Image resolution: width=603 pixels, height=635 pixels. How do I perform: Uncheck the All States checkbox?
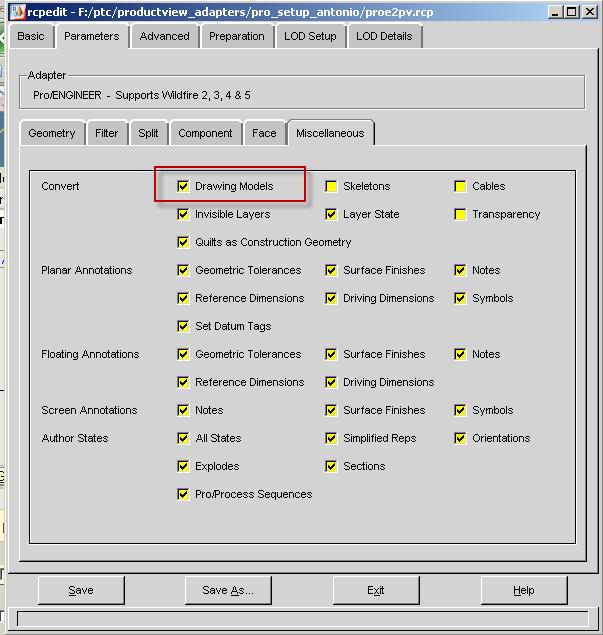pos(183,438)
